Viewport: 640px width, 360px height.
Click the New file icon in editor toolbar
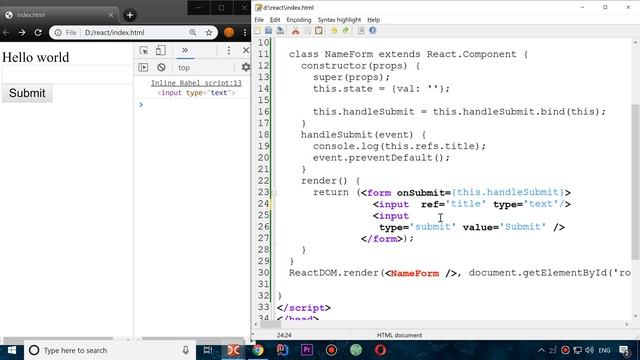[258, 31]
